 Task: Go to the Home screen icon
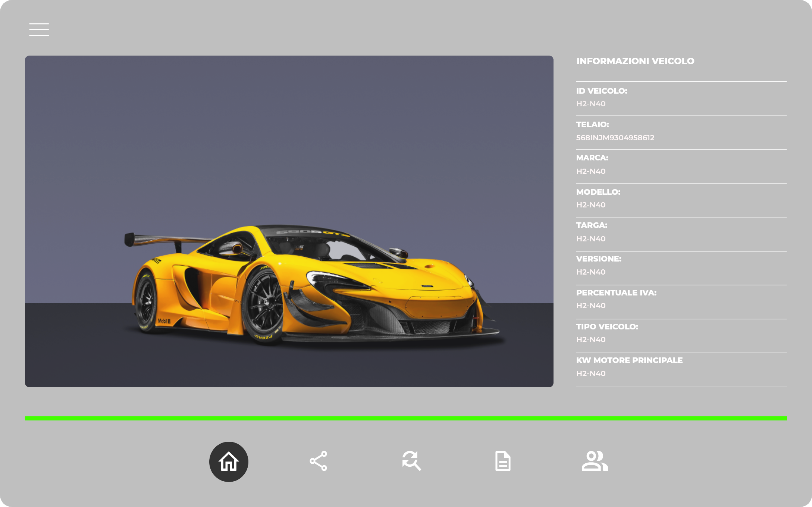pyautogui.click(x=229, y=461)
